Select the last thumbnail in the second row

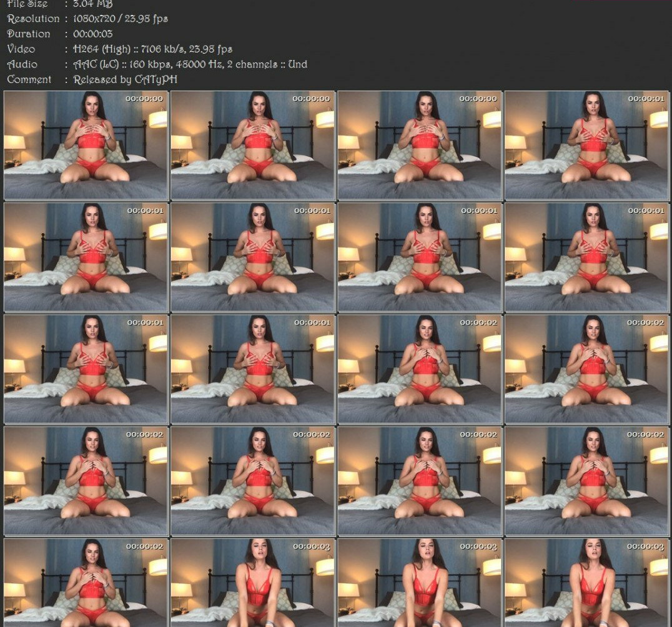pos(586,257)
